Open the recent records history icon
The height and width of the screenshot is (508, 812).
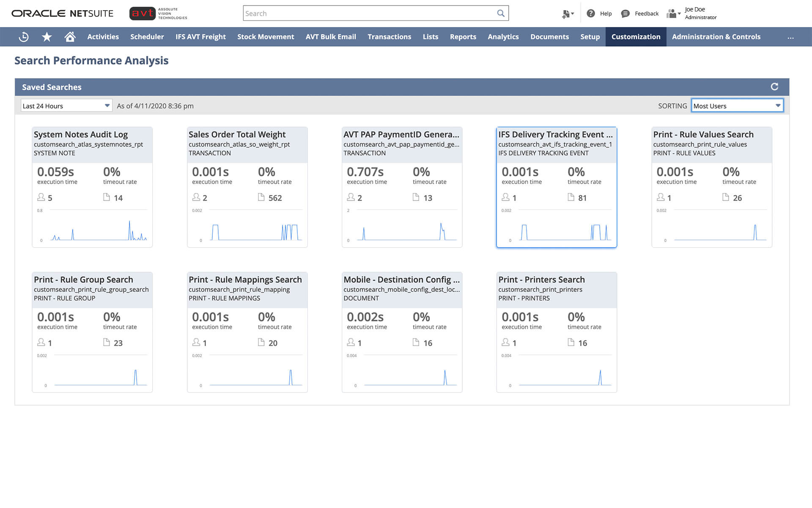click(24, 37)
